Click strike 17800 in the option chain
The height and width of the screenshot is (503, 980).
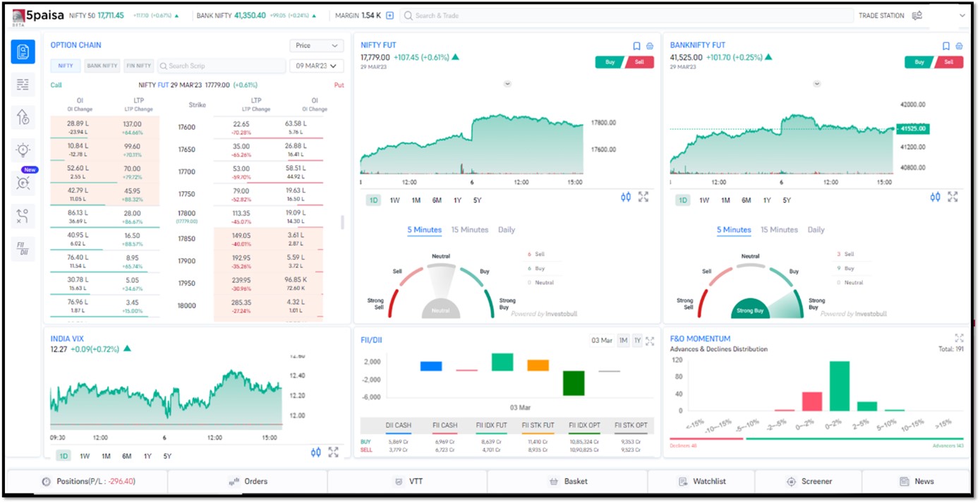tap(187, 213)
